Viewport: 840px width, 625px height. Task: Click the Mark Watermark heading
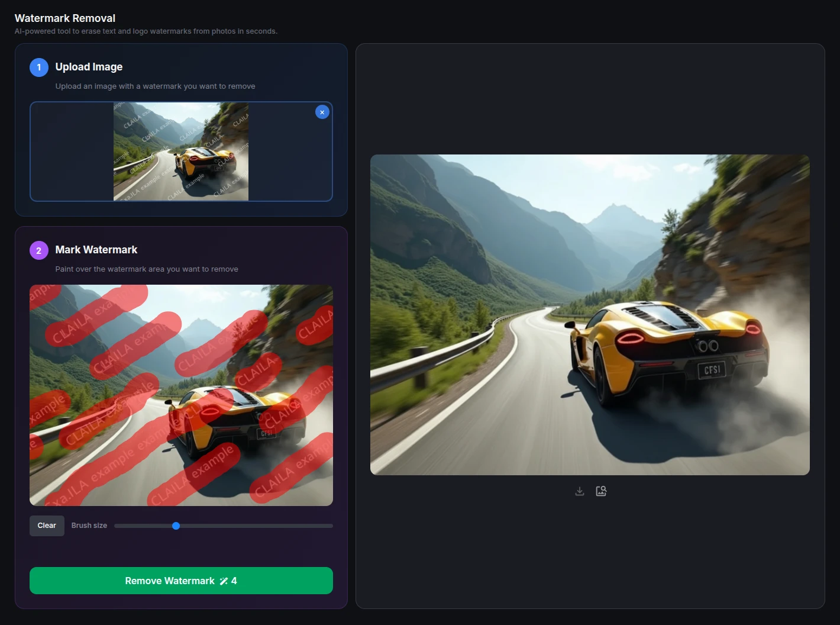tap(96, 250)
